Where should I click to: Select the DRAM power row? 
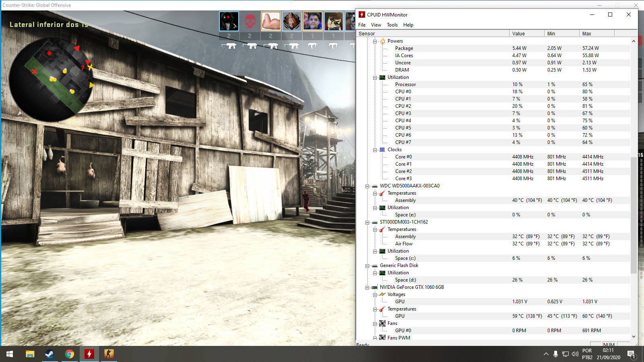pyautogui.click(x=493, y=70)
